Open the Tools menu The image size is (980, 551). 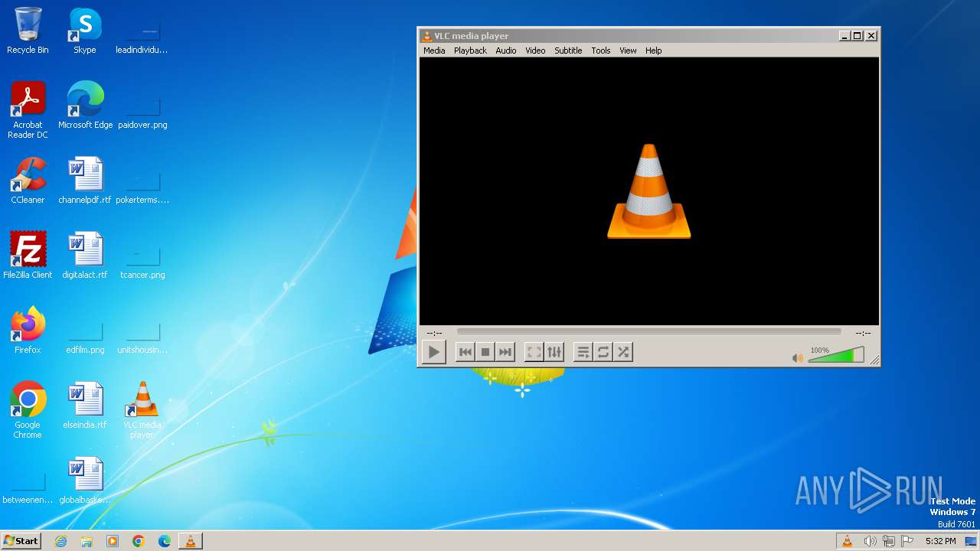(601, 51)
